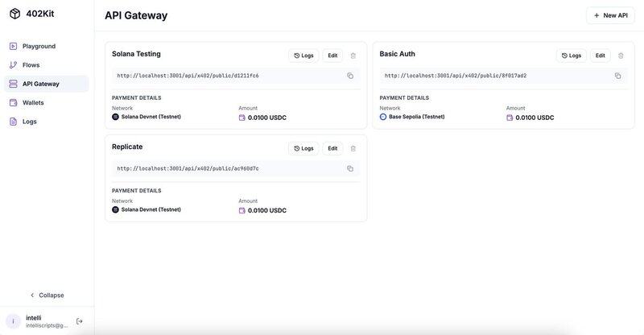Go to Flows in sidebar
Screen dimensions: 644x335
point(31,65)
